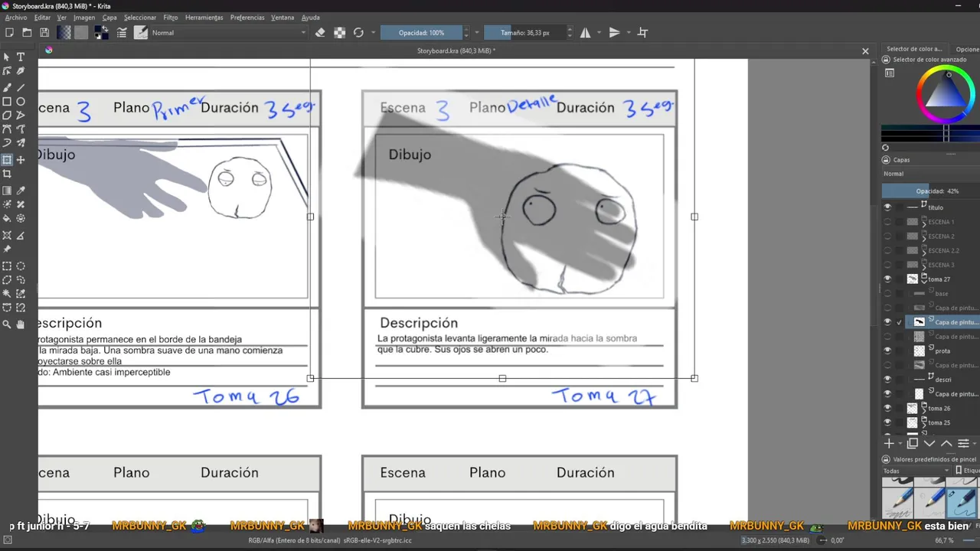Choose the Rectangular Selection tool
980x551 pixels.
pos(7,266)
